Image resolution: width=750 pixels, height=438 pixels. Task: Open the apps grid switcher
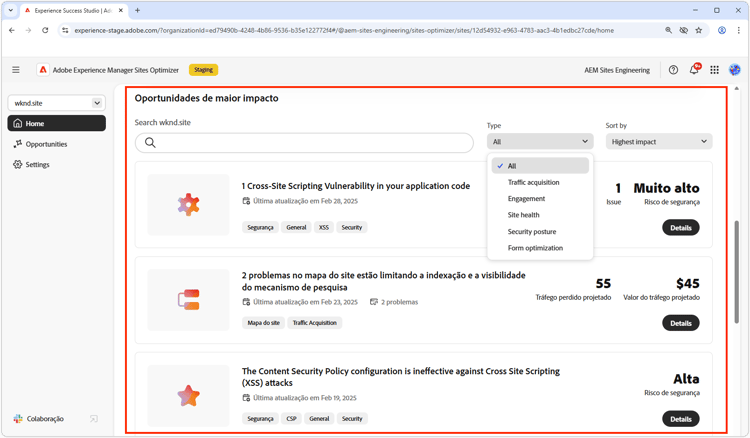pyautogui.click(x=714, y=70)
